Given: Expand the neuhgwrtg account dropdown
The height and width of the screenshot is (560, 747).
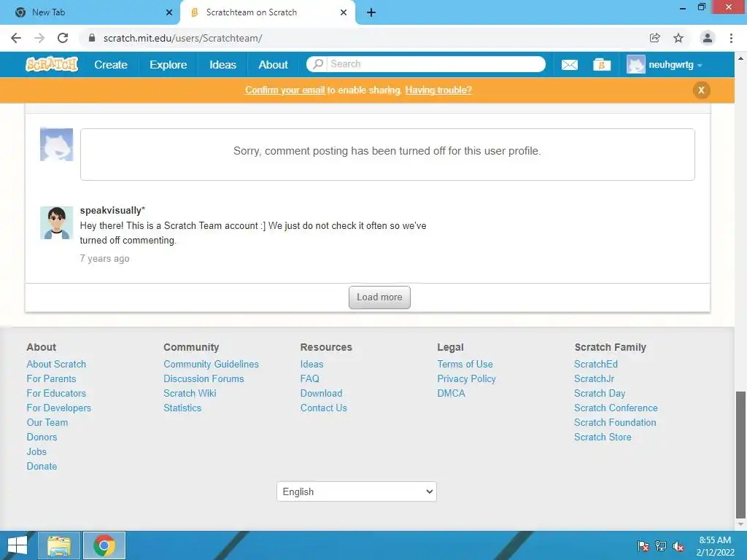Looking at the screenshot, I should 676,65.
